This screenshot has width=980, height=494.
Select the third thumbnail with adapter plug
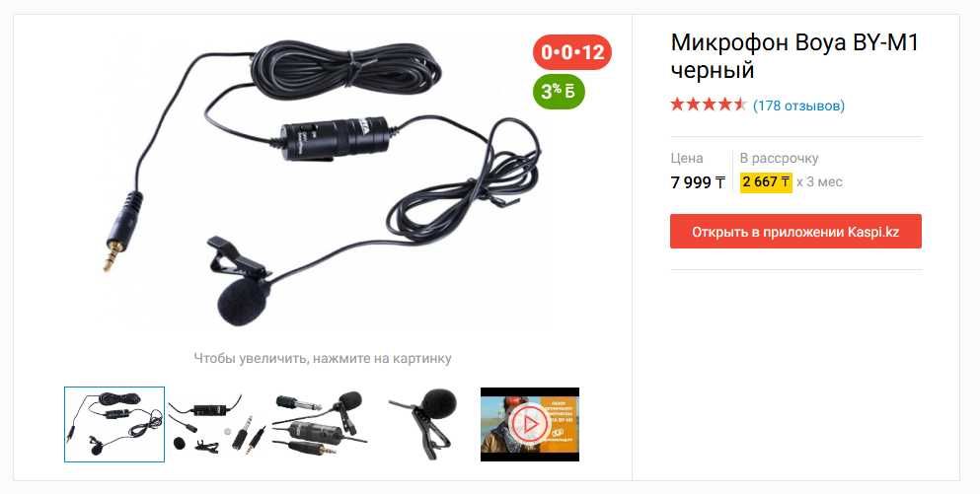[x=322, y=425]
